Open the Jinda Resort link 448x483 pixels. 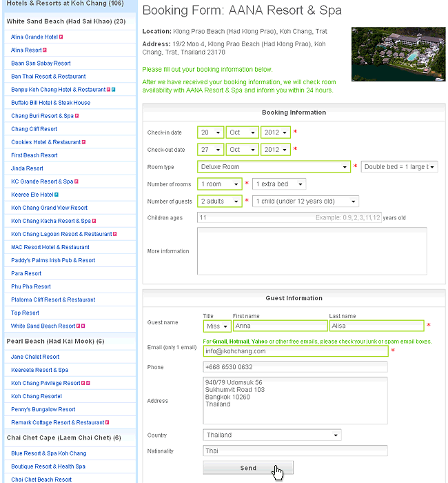27,168
